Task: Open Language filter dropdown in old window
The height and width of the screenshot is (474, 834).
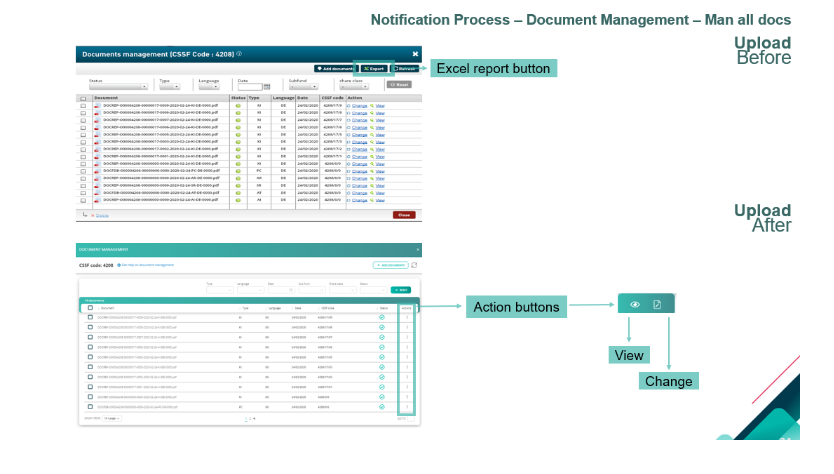Action: pos(208,86)
